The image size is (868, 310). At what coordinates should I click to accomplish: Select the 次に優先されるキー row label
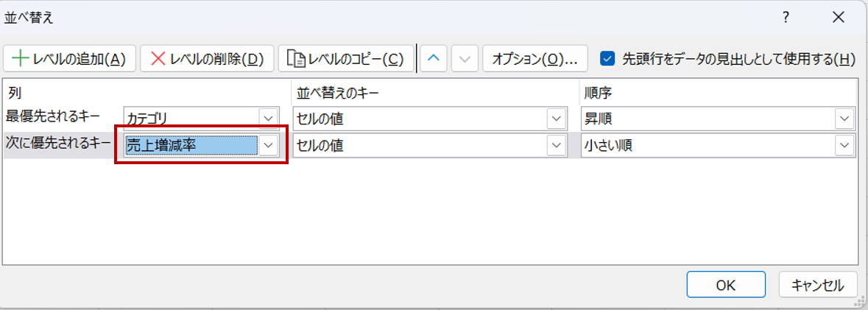(57, 143)
